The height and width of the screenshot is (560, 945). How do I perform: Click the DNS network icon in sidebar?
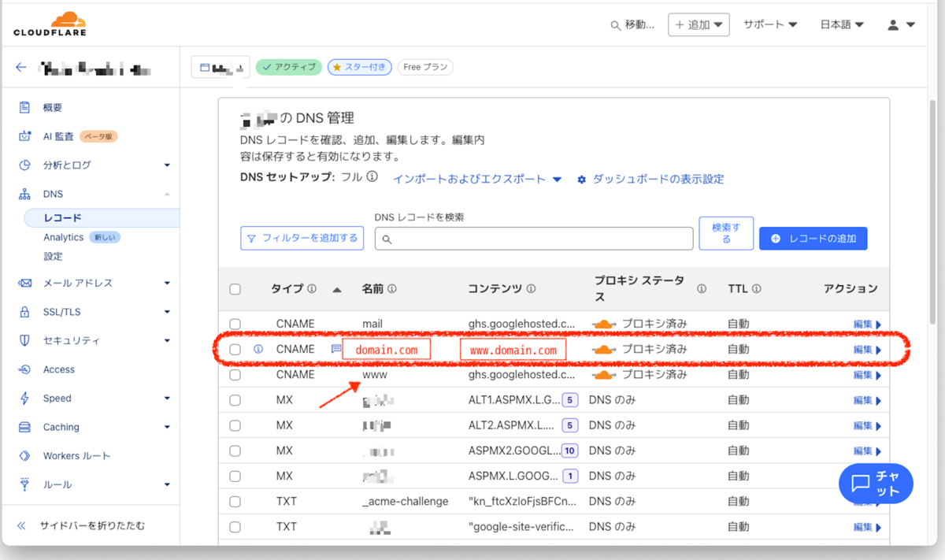[25, 194]
